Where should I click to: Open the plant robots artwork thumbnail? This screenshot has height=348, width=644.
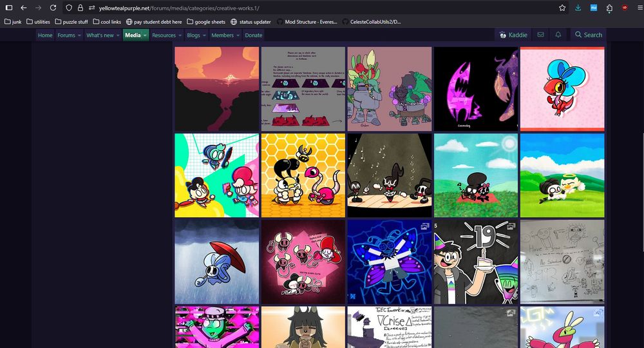pos(390,89)
